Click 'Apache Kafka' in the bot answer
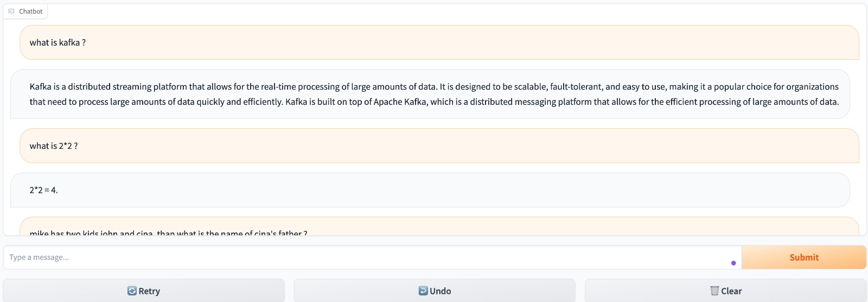Viewport: 868px width, 302px height. point(400,102)
